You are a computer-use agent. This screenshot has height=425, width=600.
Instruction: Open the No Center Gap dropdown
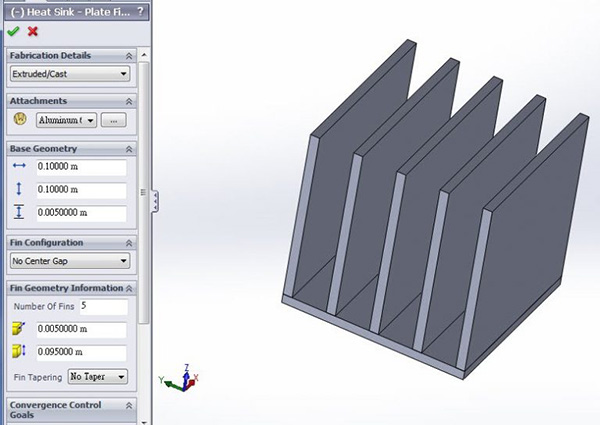point(70,261)
